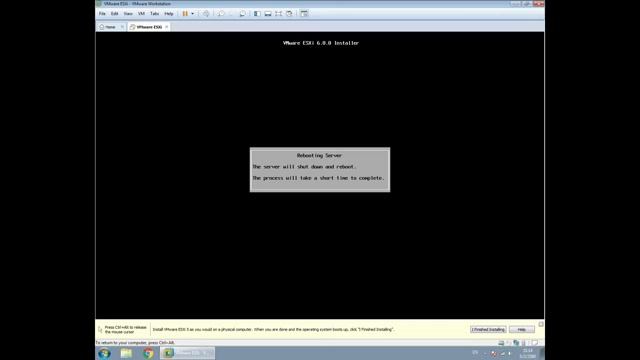The width and height of the screenshot is (640, 360).
Task: Close the Home tab
Action: [122, 27]
